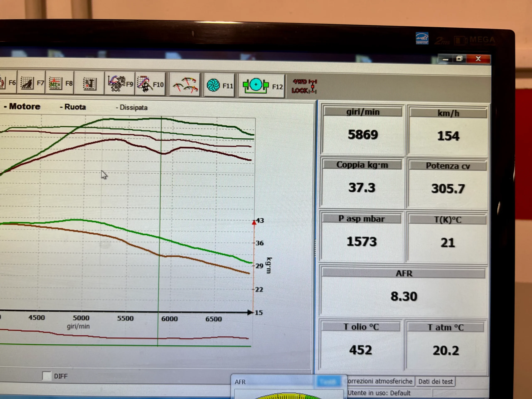532x399 pixels.
Task: Click the Utente in uso: Default status text
Action: (379, 393)
